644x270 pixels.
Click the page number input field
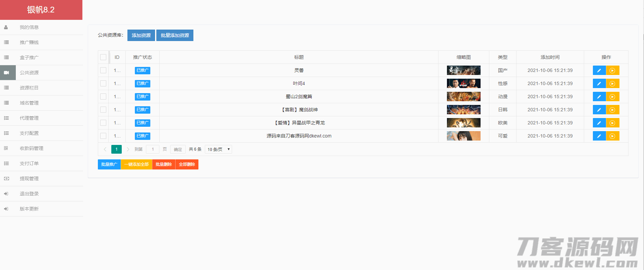[153, 149]
